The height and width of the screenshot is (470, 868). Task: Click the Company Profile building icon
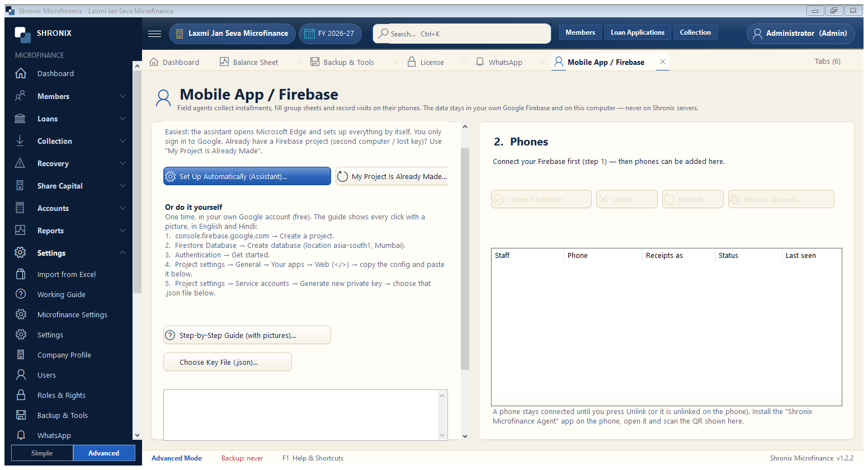click(21, 355)
